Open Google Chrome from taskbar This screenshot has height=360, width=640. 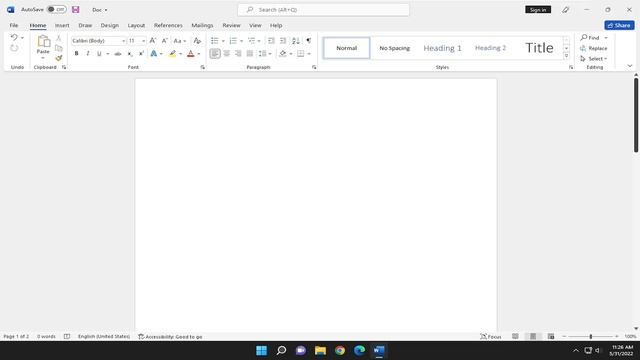340,350
